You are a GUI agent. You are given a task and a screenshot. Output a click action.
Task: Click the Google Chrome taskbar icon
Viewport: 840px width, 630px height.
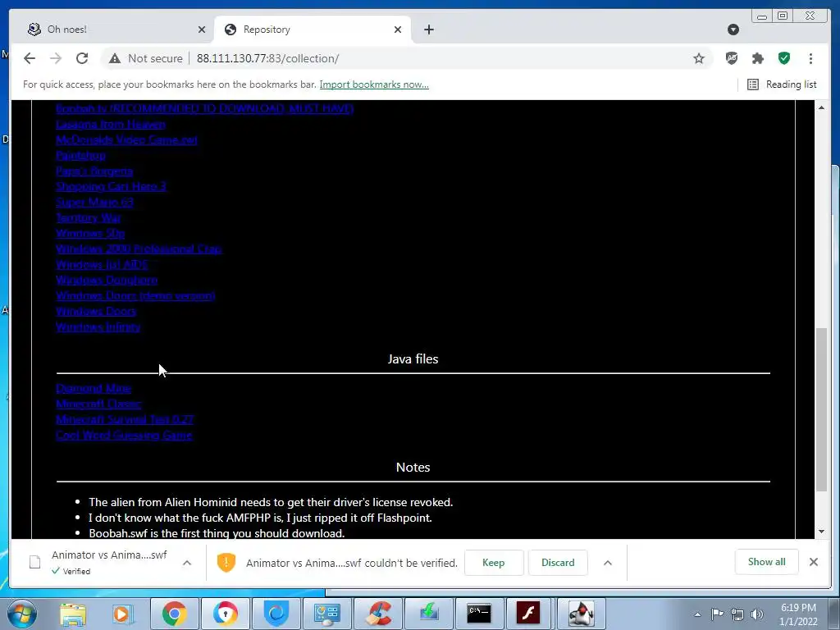coord(175,614)
